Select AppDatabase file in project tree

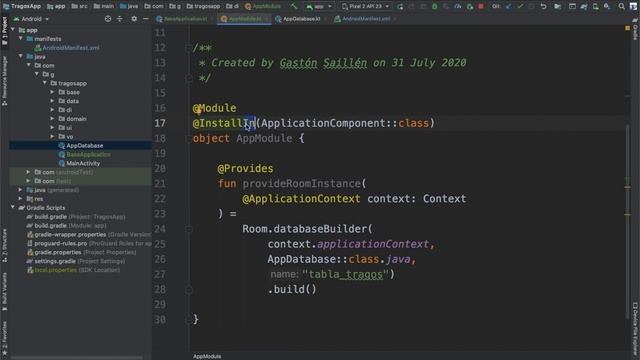click(81, 145)
